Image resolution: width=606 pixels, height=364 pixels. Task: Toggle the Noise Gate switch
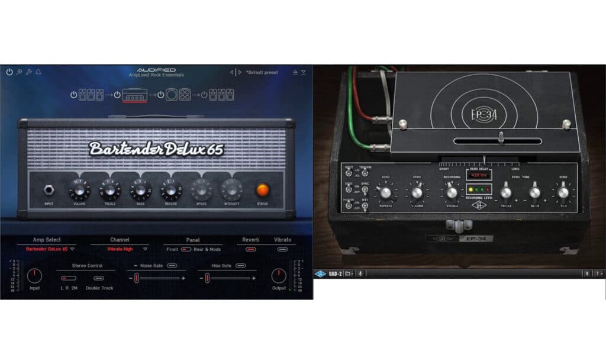[x=172, y=266]
